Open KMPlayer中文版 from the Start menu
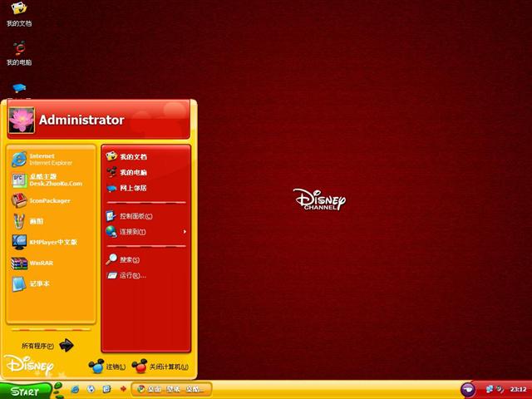 click(51, 242)
